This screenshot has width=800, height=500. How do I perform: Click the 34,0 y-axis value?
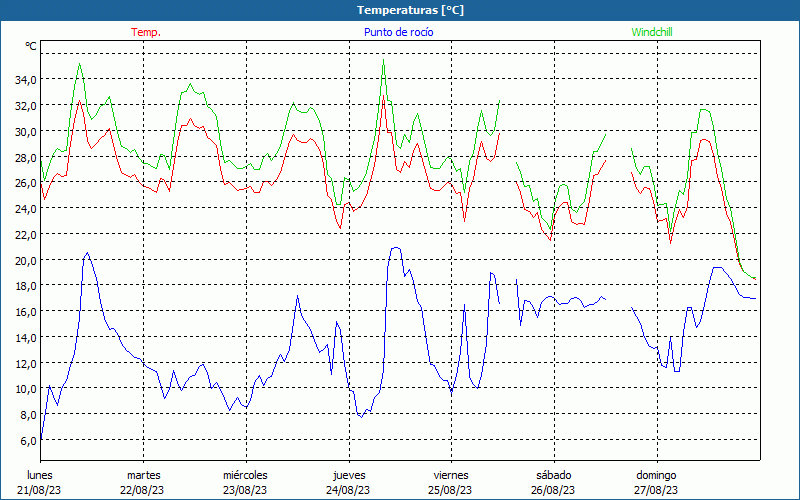point(27,80)
